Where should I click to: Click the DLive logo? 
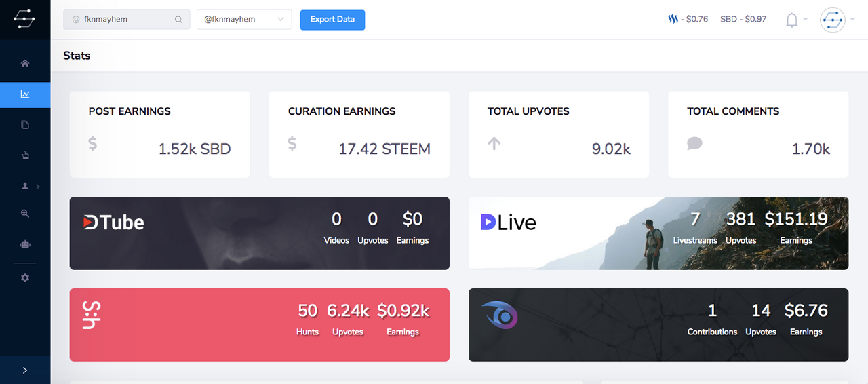509,222
